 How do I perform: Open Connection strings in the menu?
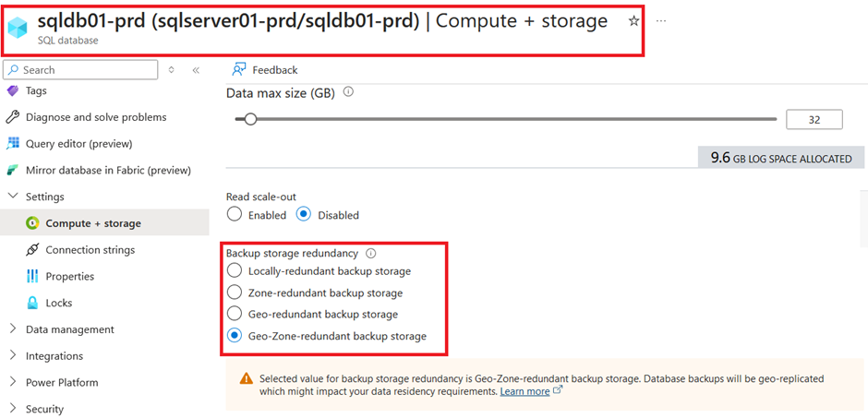90,250
